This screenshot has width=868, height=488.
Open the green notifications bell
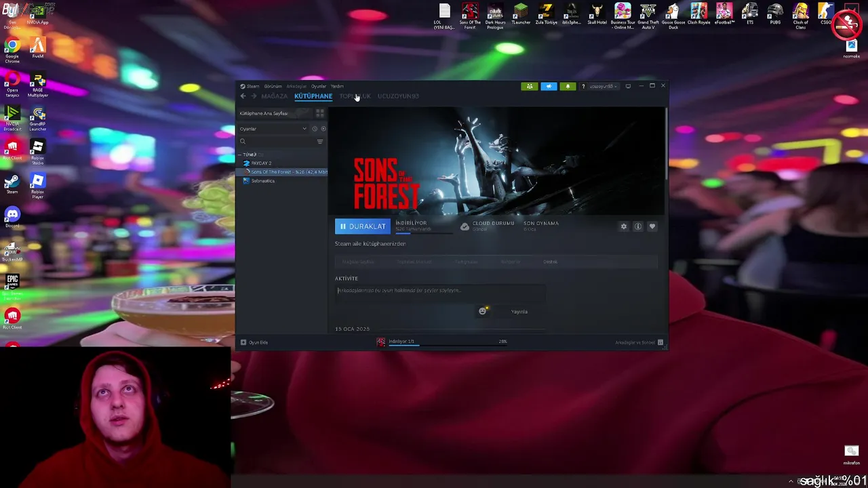tap(568, 86)
